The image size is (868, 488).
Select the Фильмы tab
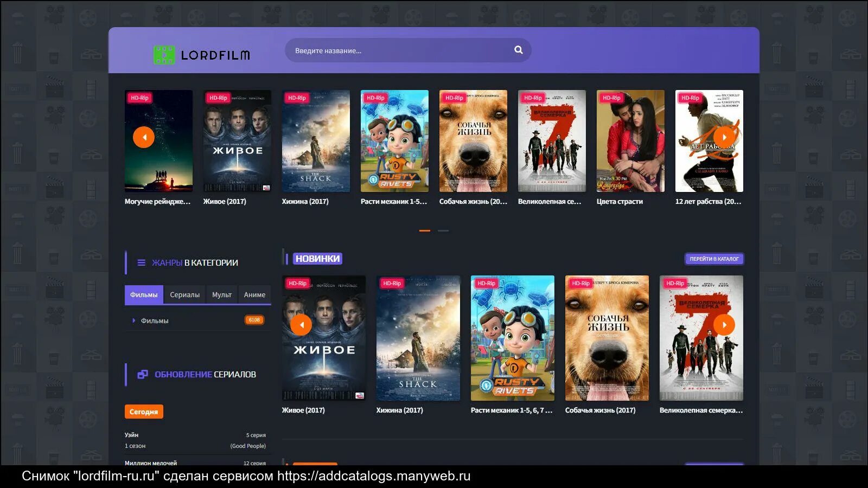pos(144,294)
